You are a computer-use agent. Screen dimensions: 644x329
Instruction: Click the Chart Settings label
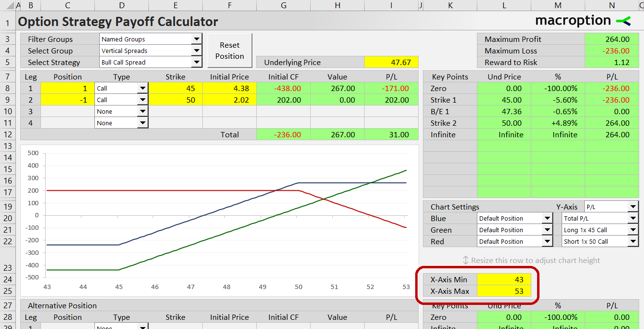[455, 207]
